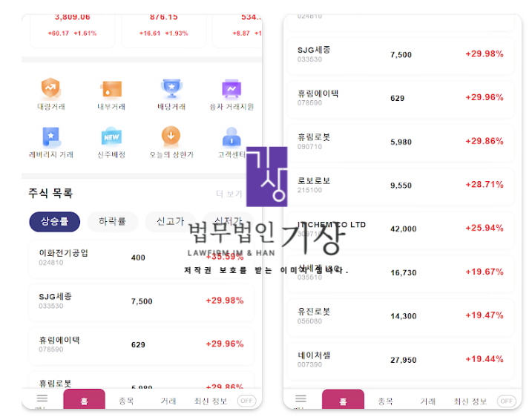This screenshot has height=420, width=532.
Task: Tap 종목 tab on right phone
Action: click(x=385, y=401)
